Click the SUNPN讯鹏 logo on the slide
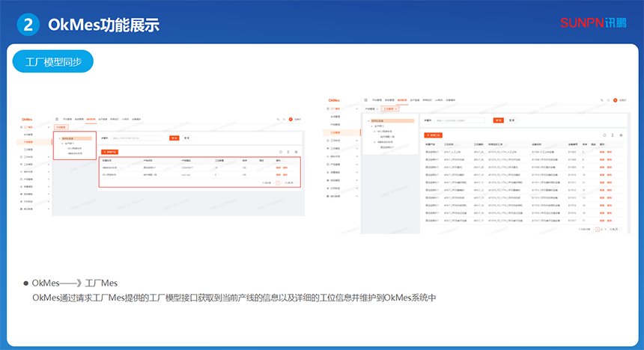Image resolution: width=644 pixels, height=350 pixels. (594, 22)
